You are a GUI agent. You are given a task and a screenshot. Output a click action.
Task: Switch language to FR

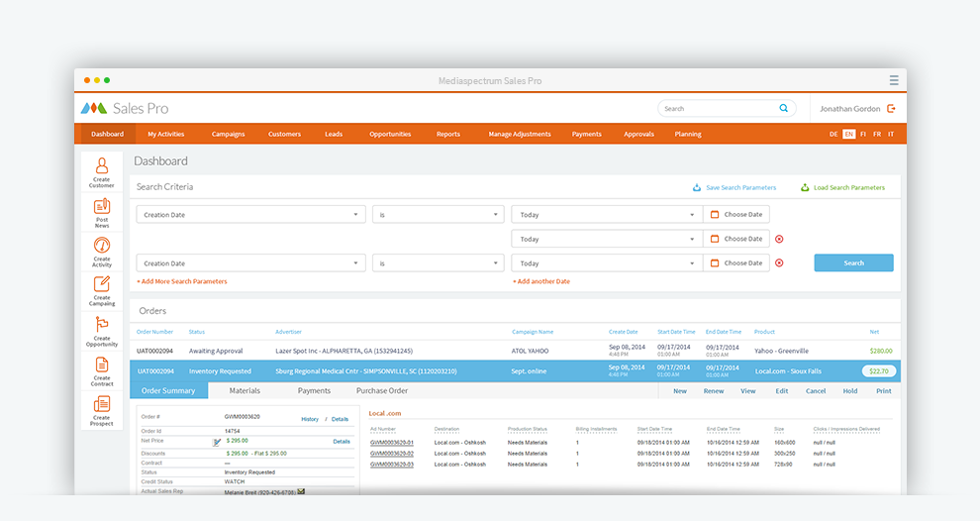(x=877, y=134)
